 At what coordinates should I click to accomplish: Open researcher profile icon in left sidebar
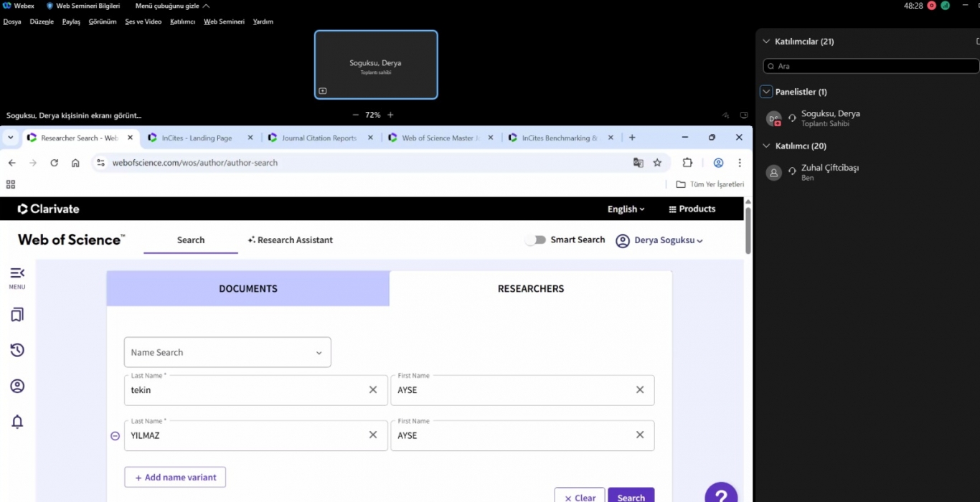pyautogui.click(x=17, y=386)
